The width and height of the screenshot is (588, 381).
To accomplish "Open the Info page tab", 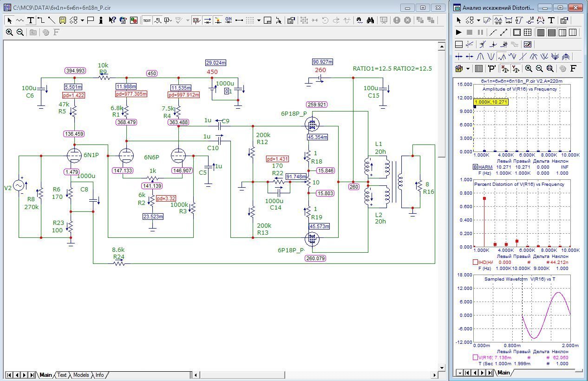I will coord(100,375).
